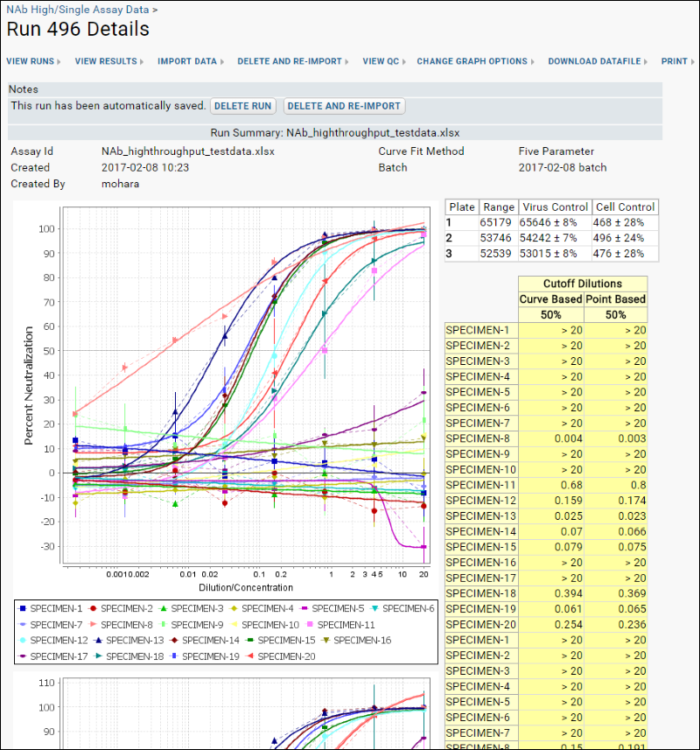Expand arrow beside DELETE AND RE-IMPORT menu
Screen dimensions: 700x750
346,62
